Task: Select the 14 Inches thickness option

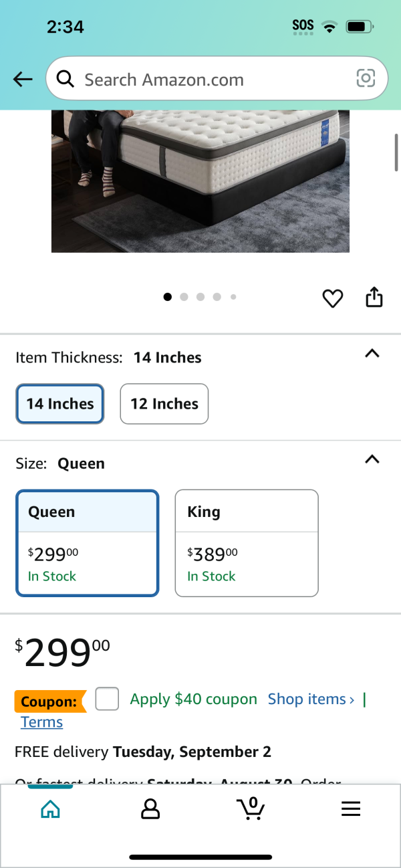Action: (60, 404)
